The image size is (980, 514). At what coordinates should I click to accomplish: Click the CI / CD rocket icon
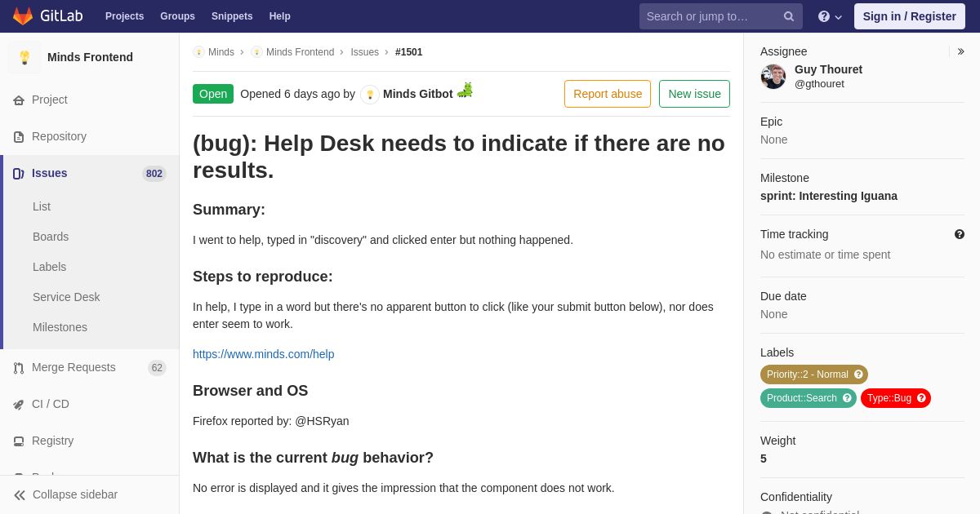[x=19, y=405]
